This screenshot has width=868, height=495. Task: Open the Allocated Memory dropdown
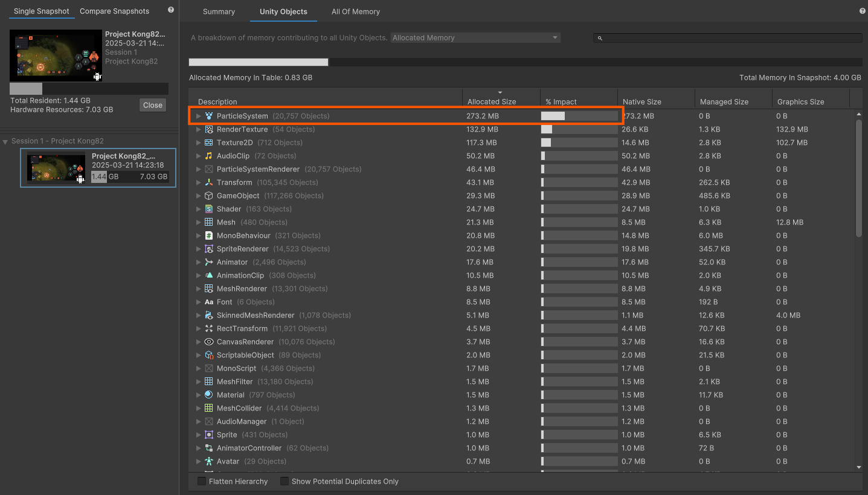(475, 37)
